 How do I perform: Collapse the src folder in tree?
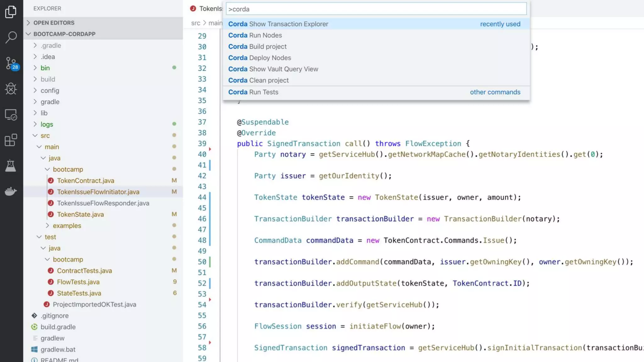click(45, 135)
